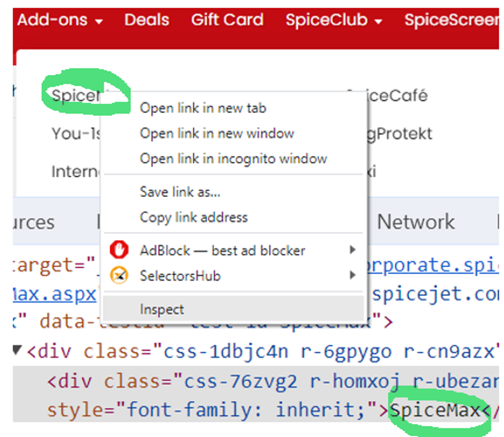504x437 pixels.
Task: Open the SpiceClub dropdown menu
Action: point(333,20)
